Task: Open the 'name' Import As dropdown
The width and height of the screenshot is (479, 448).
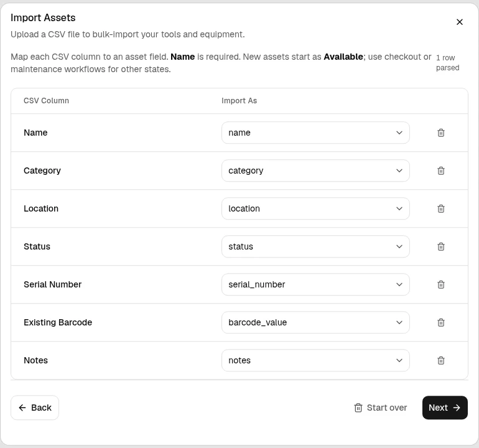Action: coord(315,133)
